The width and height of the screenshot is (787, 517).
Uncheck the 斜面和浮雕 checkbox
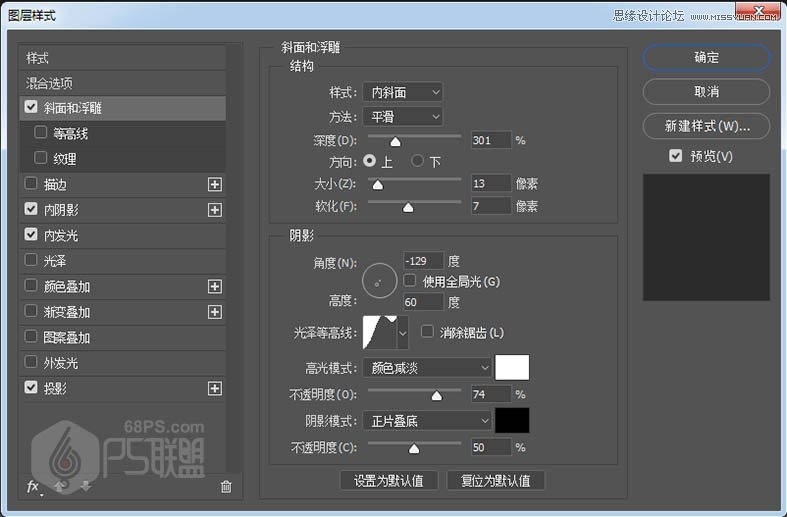coord(31,107)
